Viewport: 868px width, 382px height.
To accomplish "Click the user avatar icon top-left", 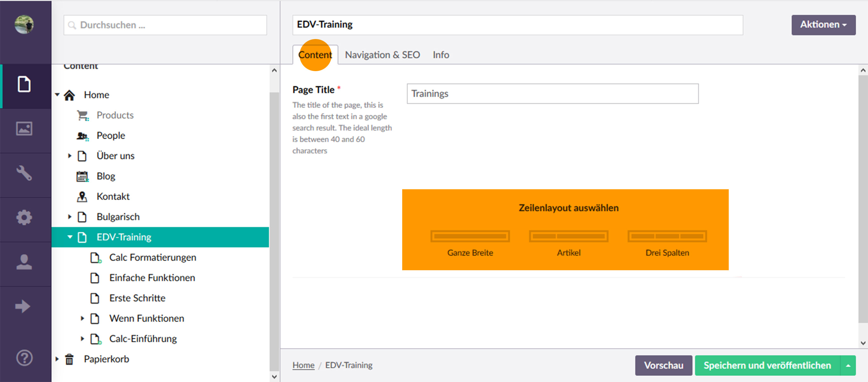I will (x=24, y=25).
